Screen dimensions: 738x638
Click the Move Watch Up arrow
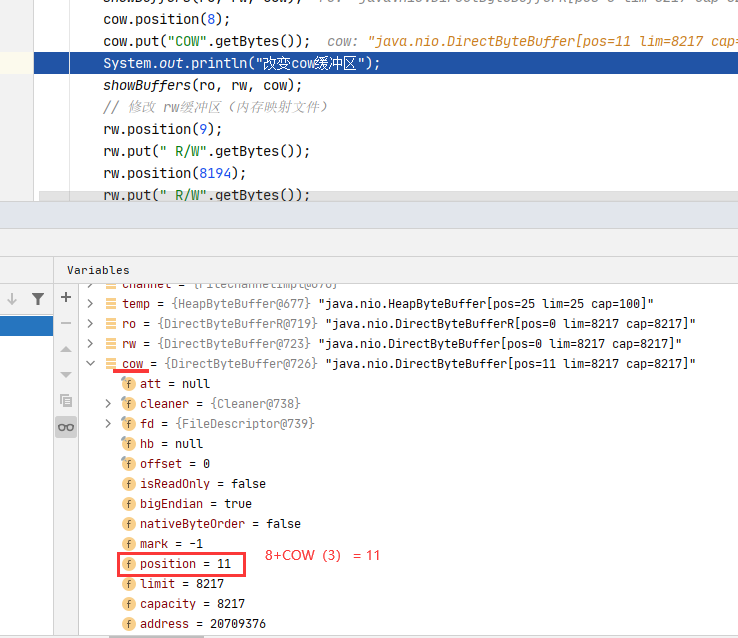tap(66, 349)
